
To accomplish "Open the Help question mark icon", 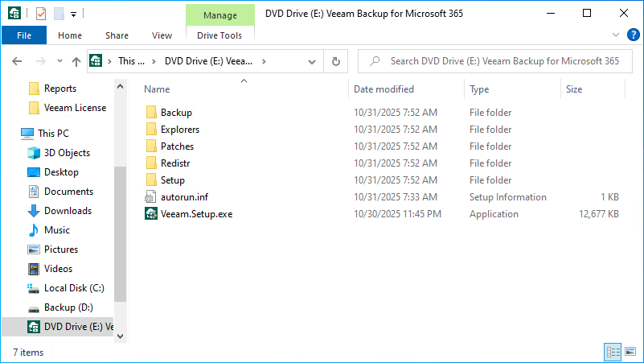I will pyautogui.click(x=633, y=35).
